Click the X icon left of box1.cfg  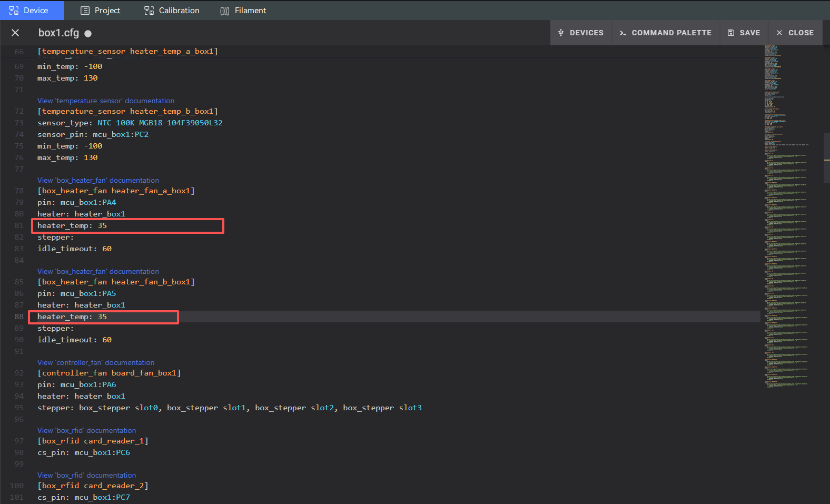(x=15, y=33)
